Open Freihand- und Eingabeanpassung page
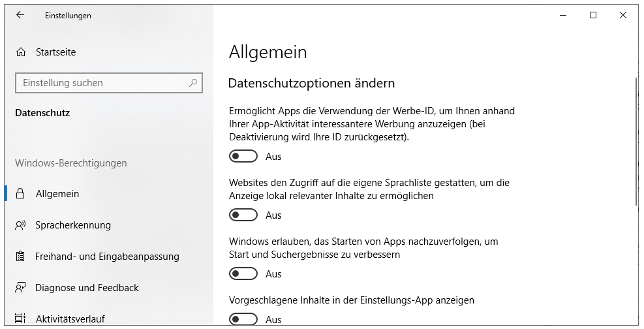Image resolution: width=644 pixels, height=329 pixels. pos(107,257)
